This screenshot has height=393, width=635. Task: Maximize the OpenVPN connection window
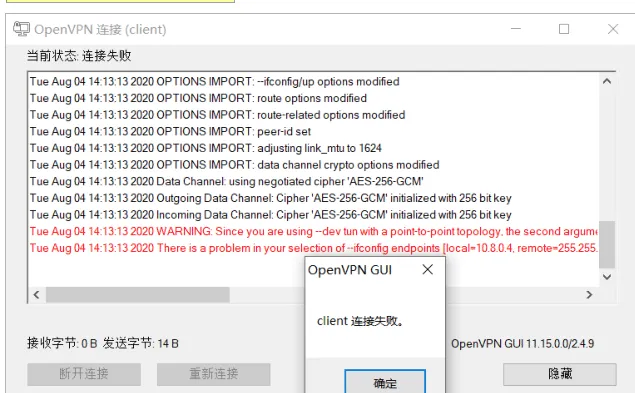(564, 29)
